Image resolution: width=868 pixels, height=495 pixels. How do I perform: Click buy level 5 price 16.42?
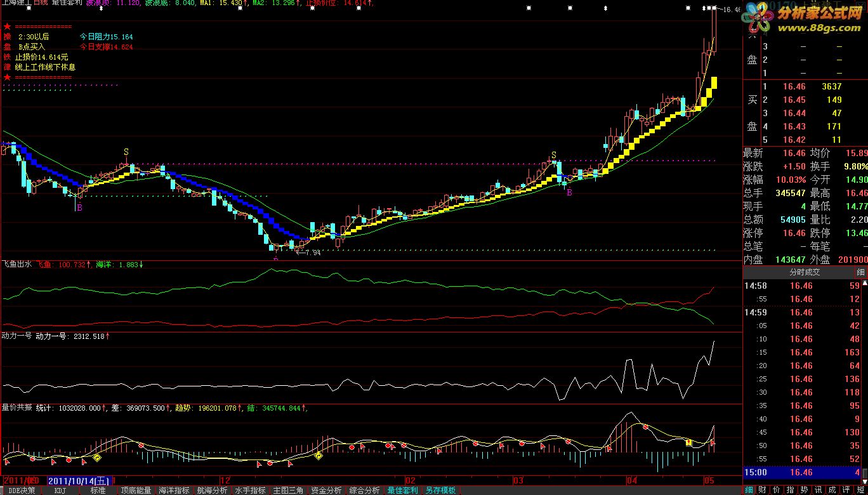(794, 140)
